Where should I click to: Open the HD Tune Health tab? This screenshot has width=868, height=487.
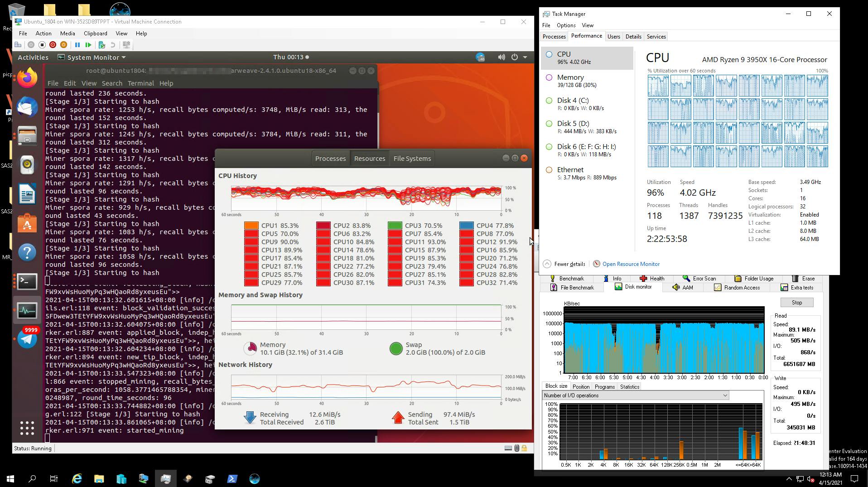click(652, 279)
